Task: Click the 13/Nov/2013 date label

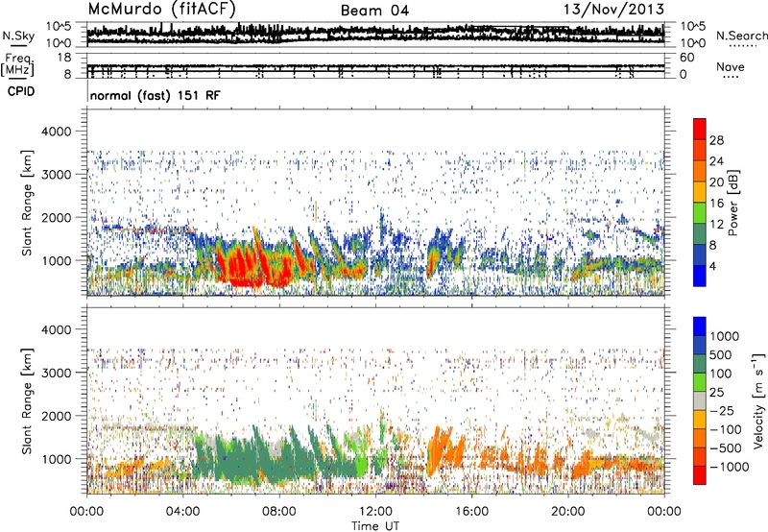Action: pyautogui.click(x=613, y=10)
